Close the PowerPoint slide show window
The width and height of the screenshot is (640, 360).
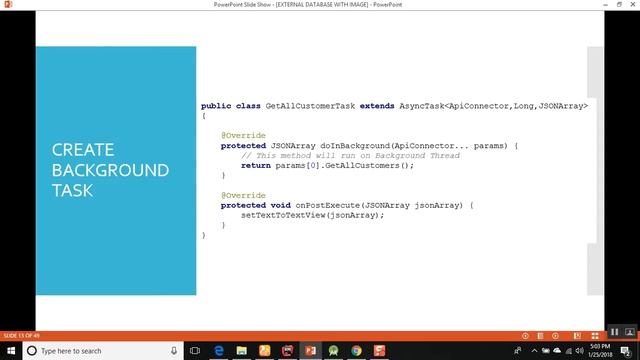(x=633, y=4)
